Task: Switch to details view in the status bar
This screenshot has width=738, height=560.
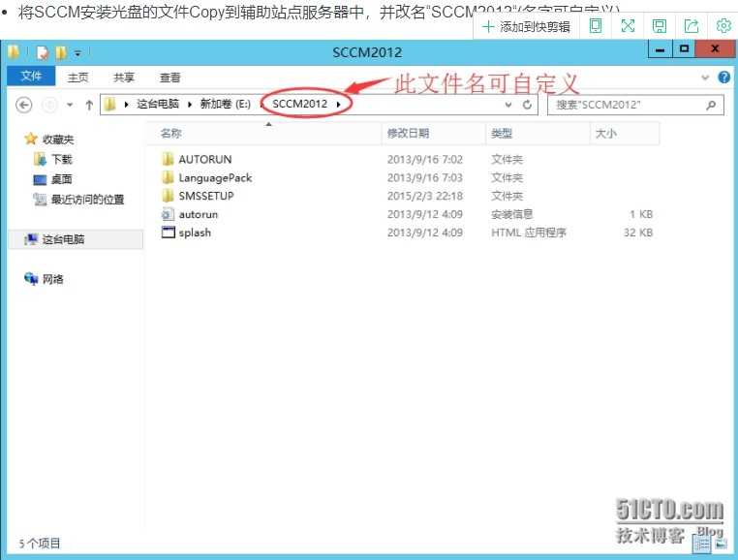Action: 702,544
